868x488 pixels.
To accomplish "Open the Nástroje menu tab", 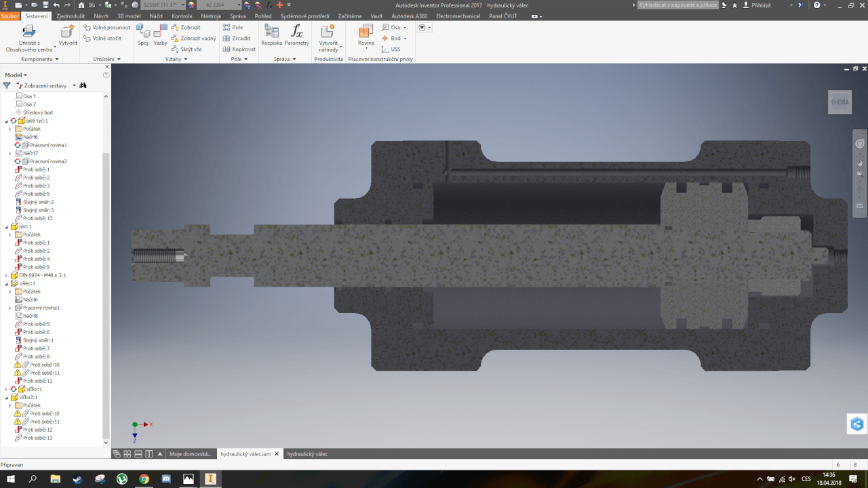I will point(211,16).
